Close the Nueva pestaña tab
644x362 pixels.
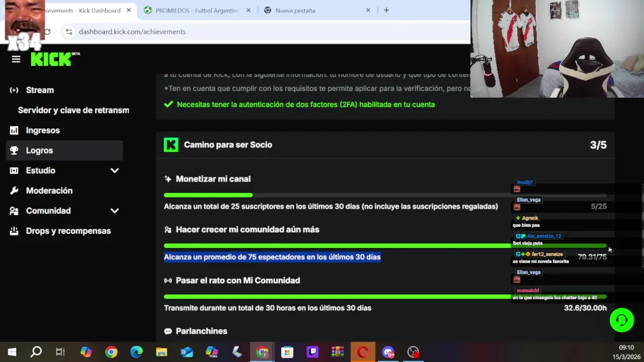point(368,10)
